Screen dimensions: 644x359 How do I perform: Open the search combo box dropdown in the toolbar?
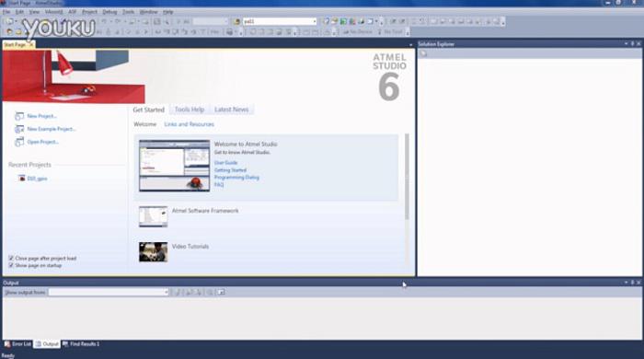[315, 21]
